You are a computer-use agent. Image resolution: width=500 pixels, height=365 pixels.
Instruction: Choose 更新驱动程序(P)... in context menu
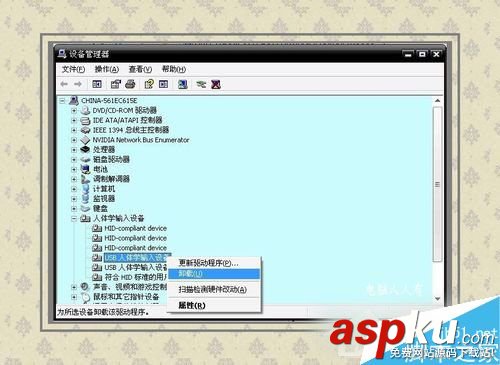[x=214, y=263]
